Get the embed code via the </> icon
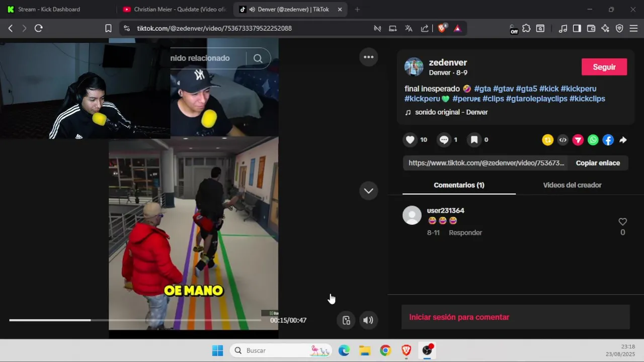Screen dimensions: 644x362 tap(563, 140)
